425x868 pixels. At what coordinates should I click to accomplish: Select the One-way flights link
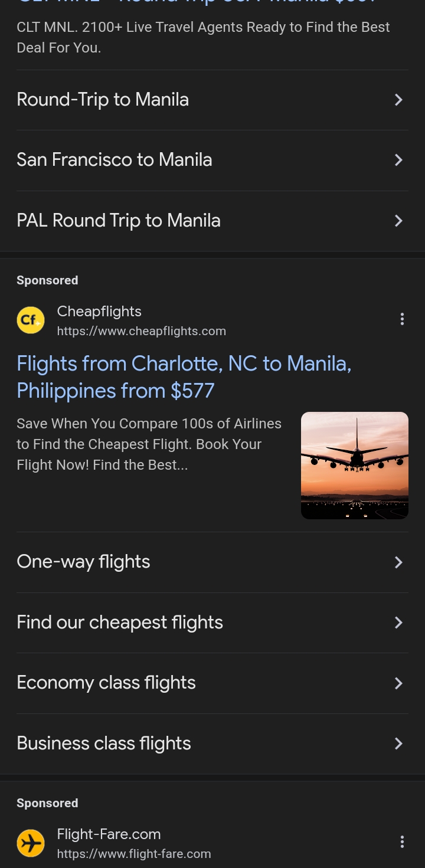pos(83,562)
